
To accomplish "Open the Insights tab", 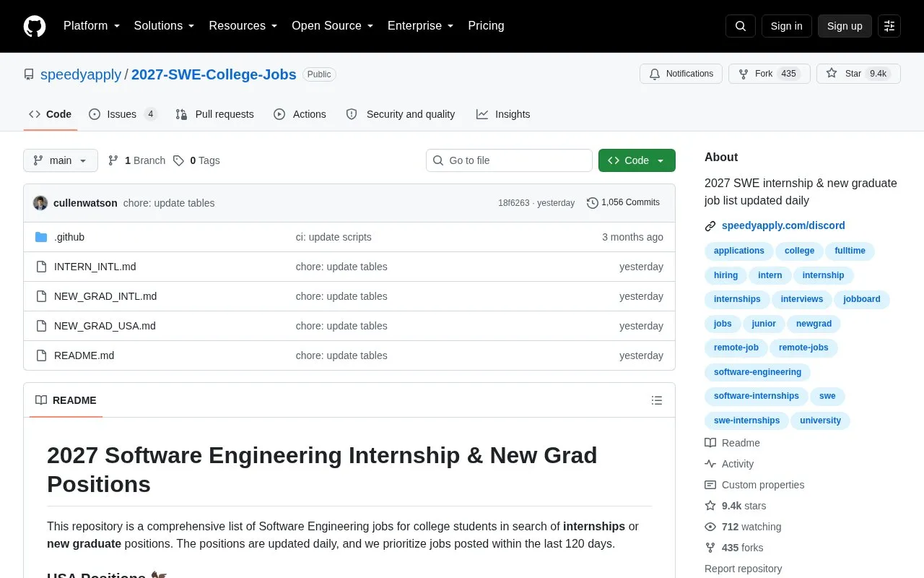I will (x=503, y=114).
